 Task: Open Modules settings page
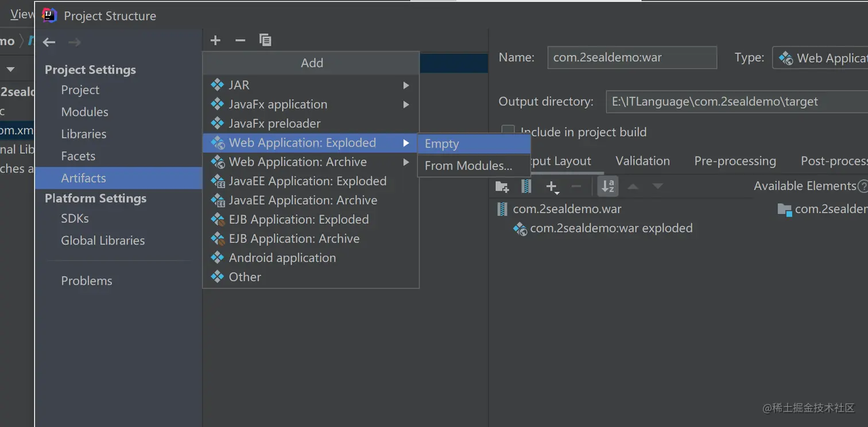(x=84, y=112)
